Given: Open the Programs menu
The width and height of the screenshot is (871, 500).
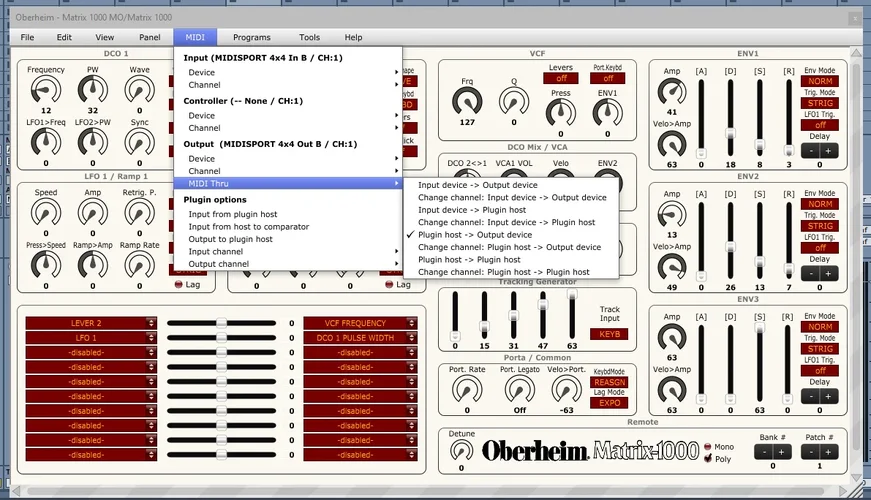Looking at the screenshot, I should coord(252,37).
